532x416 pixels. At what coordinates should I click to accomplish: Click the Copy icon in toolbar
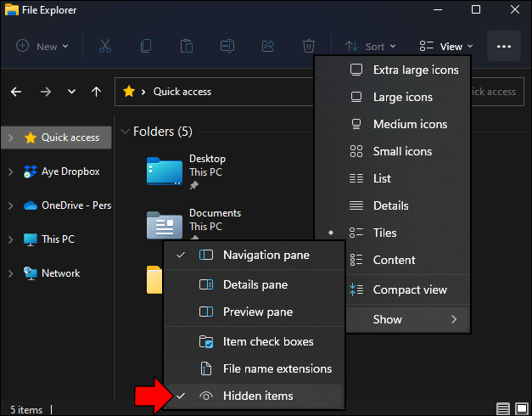tap(146, 46)
